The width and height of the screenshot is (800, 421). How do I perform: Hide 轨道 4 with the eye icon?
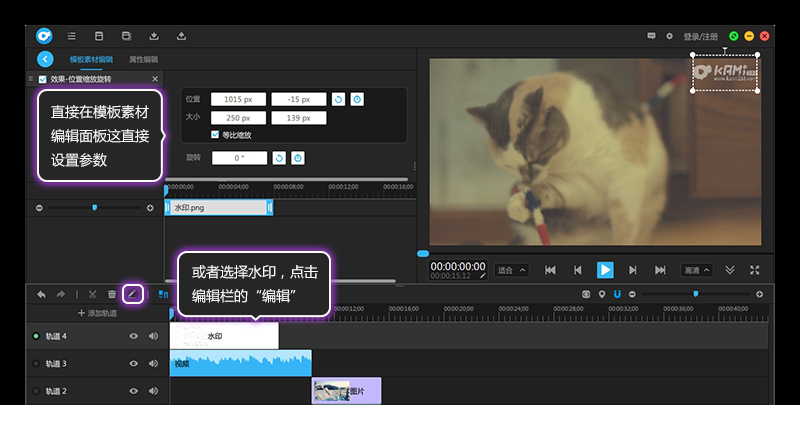(134, 336)
